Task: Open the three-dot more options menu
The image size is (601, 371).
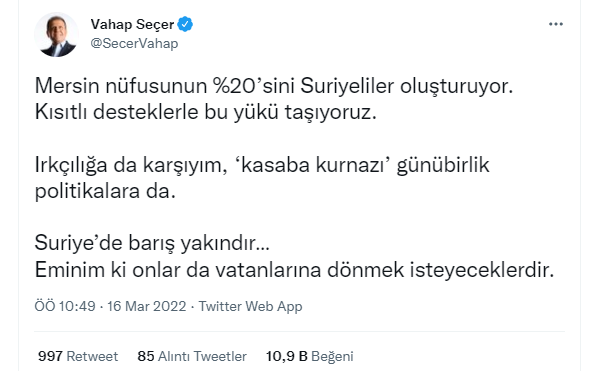Action: [555, 24]
